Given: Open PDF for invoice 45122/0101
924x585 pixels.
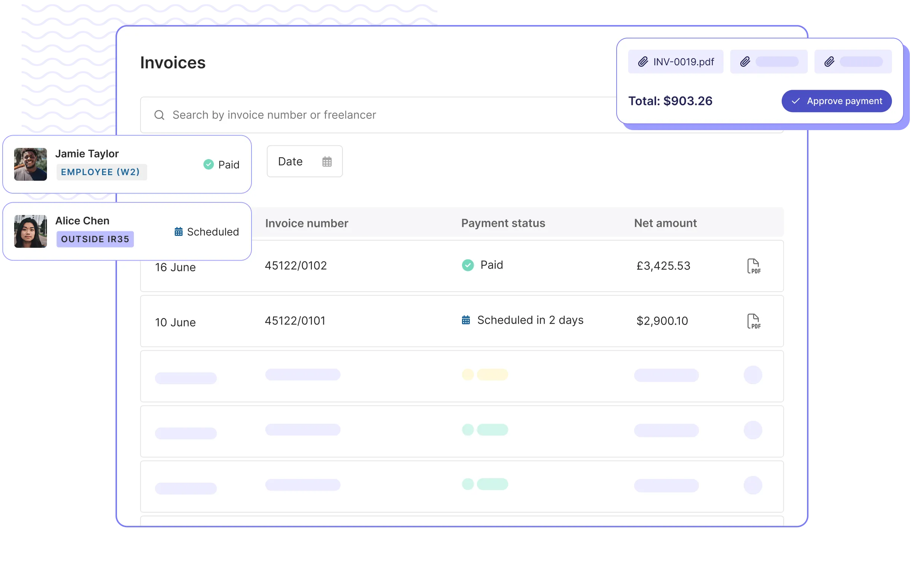Looking at the screenshot, I should coord(753,321).
